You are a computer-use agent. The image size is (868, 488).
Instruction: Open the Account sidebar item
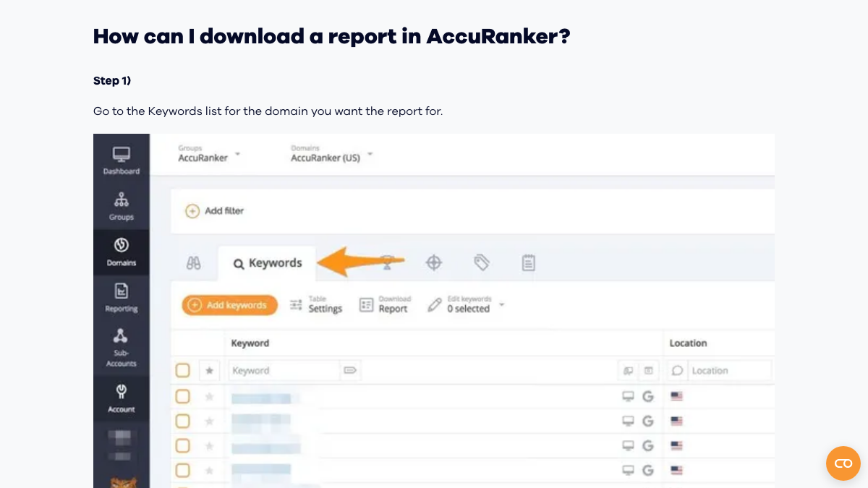122,399
